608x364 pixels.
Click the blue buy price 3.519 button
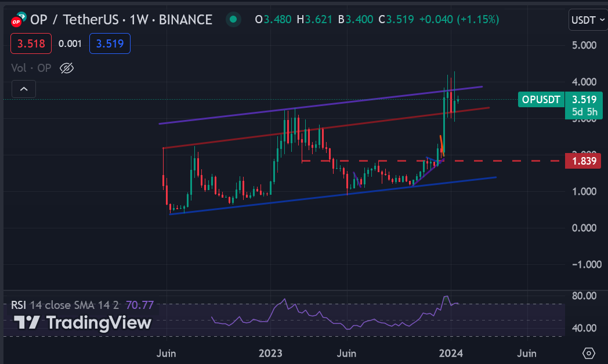110,43
